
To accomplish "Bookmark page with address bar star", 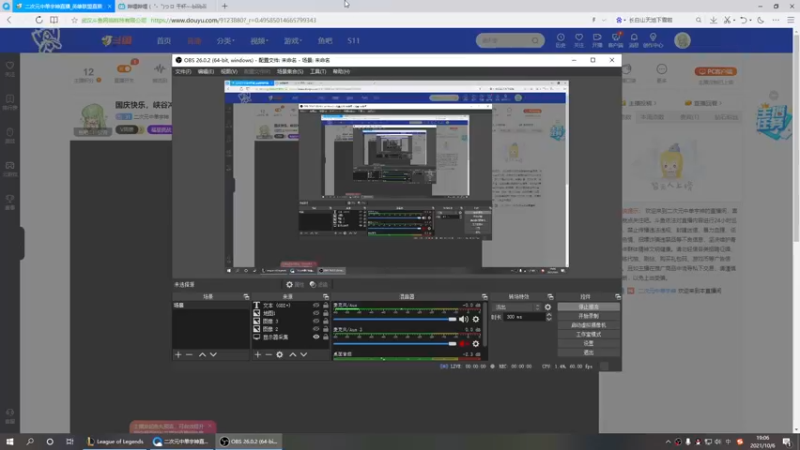I will coord(74,20).
